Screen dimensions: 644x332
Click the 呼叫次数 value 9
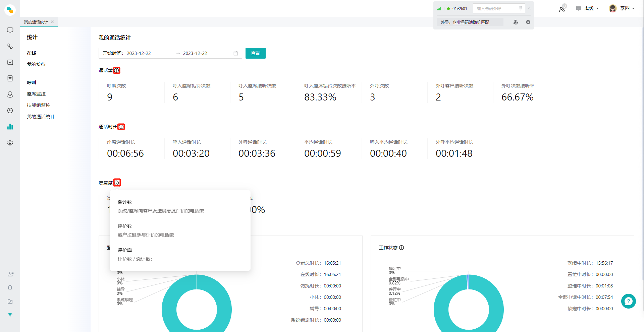[110, 97]
